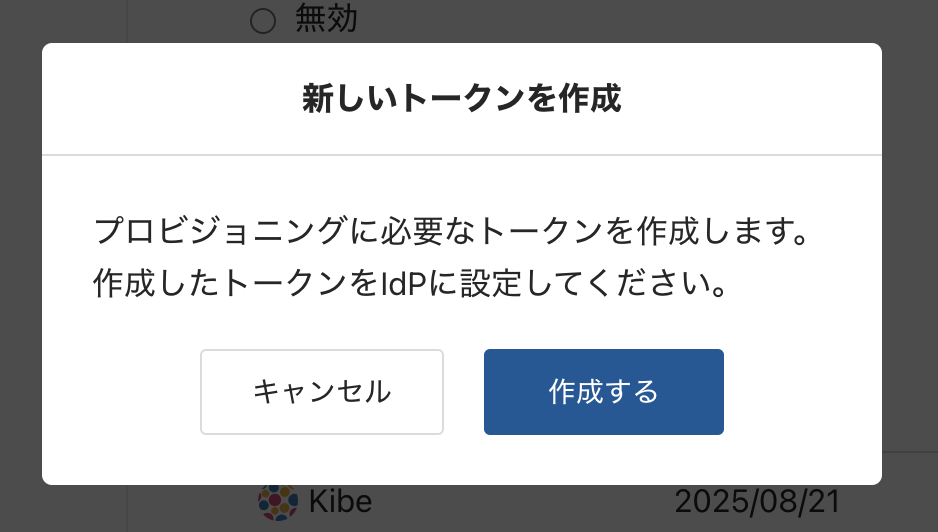Image resolution: width=938 pixels, height=532 pixels.
Task: Click the プロビジョニング description line
Action: pos(450,234)
